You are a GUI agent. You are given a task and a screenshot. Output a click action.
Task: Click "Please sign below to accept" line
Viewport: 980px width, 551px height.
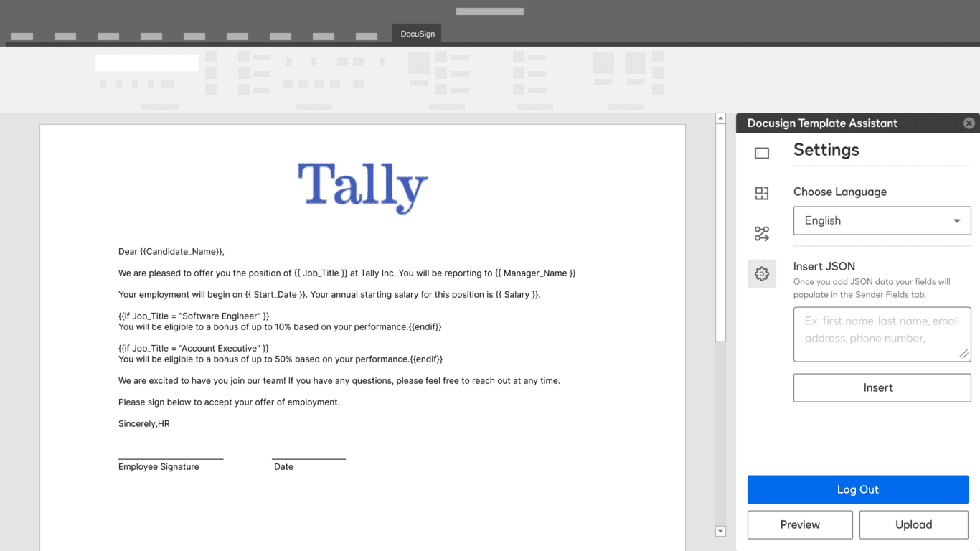point(229,402)
